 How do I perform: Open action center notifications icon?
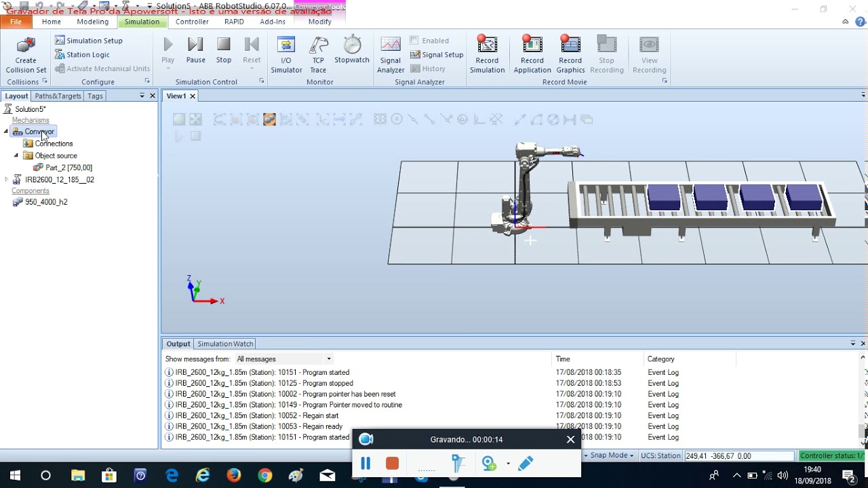[848, 476]
